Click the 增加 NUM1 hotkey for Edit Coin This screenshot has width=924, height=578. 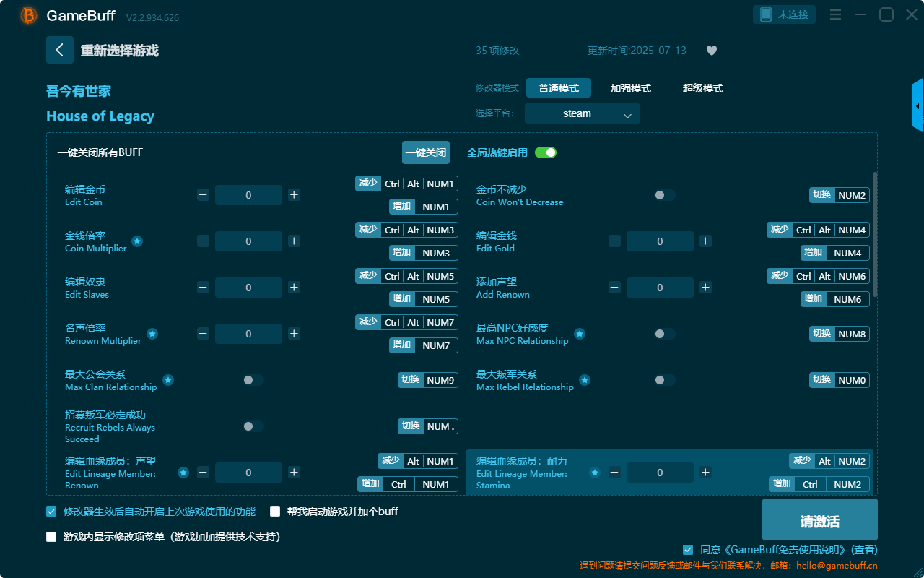424,207
